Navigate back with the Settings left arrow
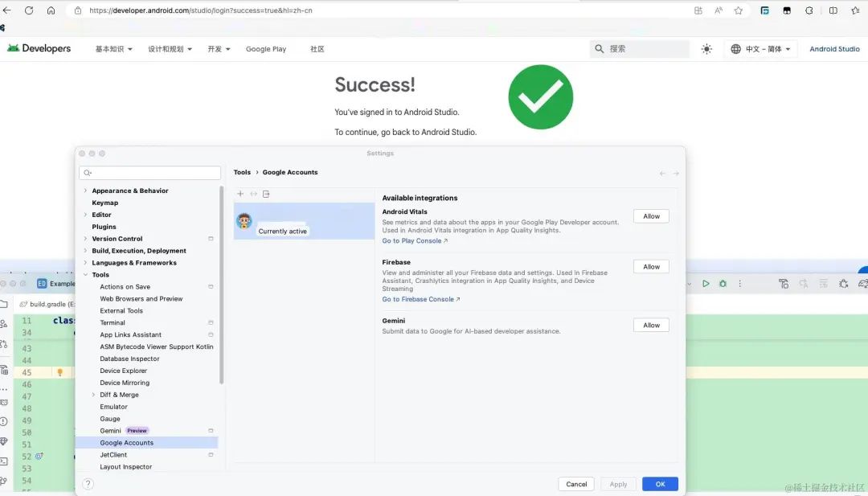This screenshot has width=868, height=496. pos(662,174)
